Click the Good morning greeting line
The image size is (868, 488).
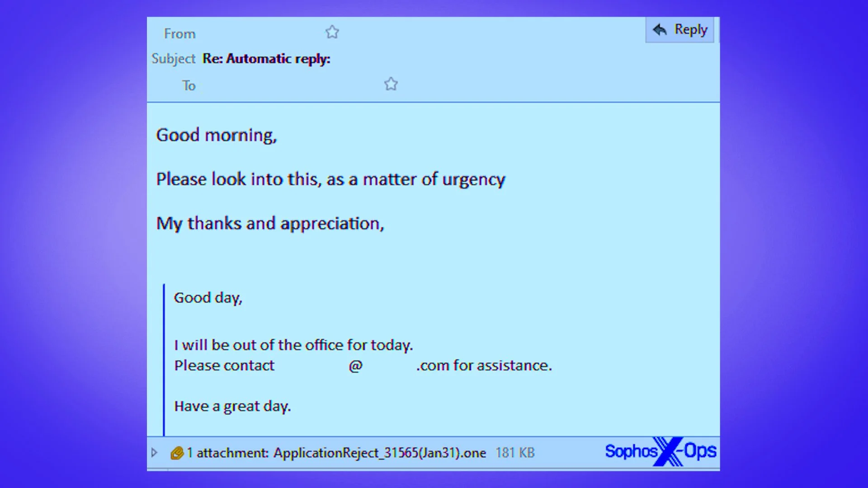216,135
